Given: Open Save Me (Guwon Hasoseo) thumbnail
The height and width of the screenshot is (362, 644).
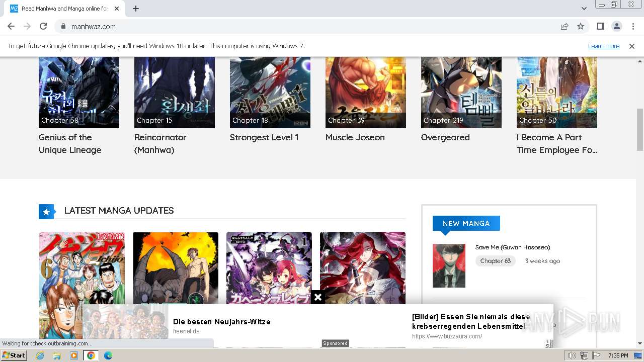Looking at the screenshot, I should click(x=449, y=265).
